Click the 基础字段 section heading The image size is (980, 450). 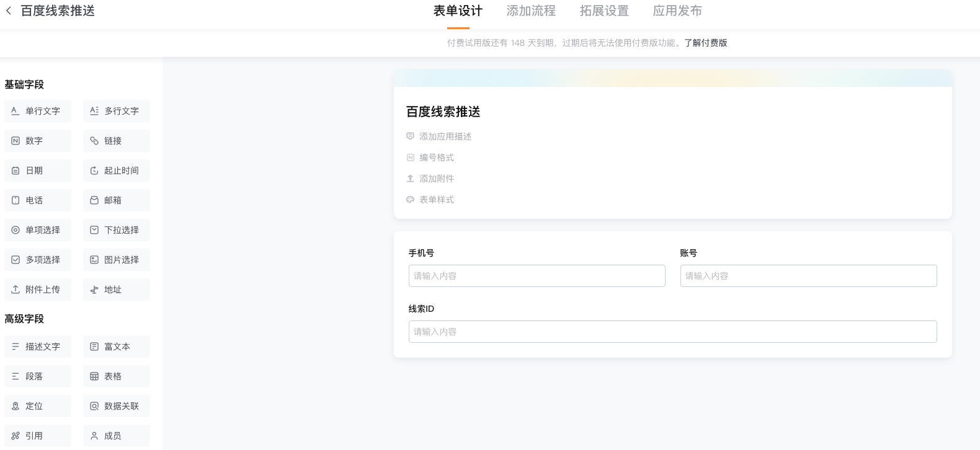pos(24,84)
